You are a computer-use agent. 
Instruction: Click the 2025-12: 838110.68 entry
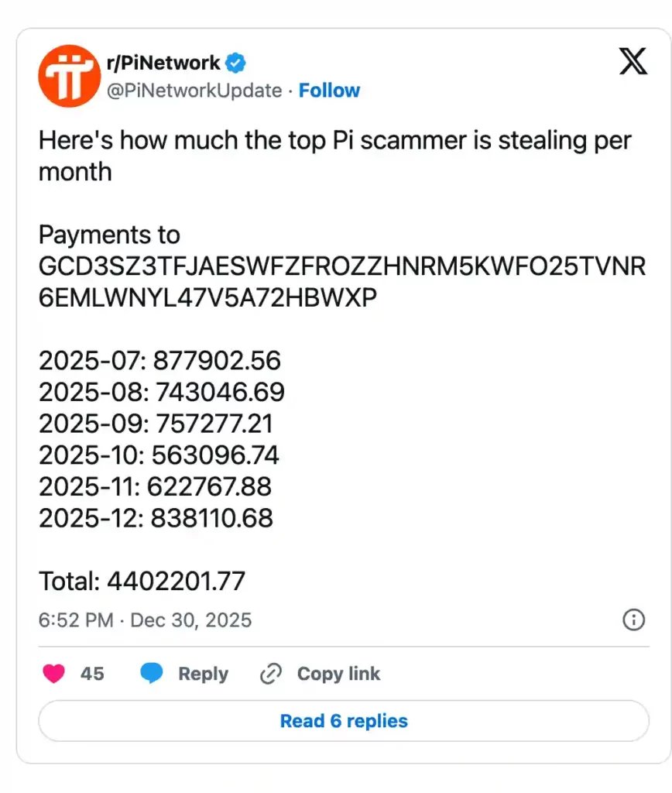point(156,518)
